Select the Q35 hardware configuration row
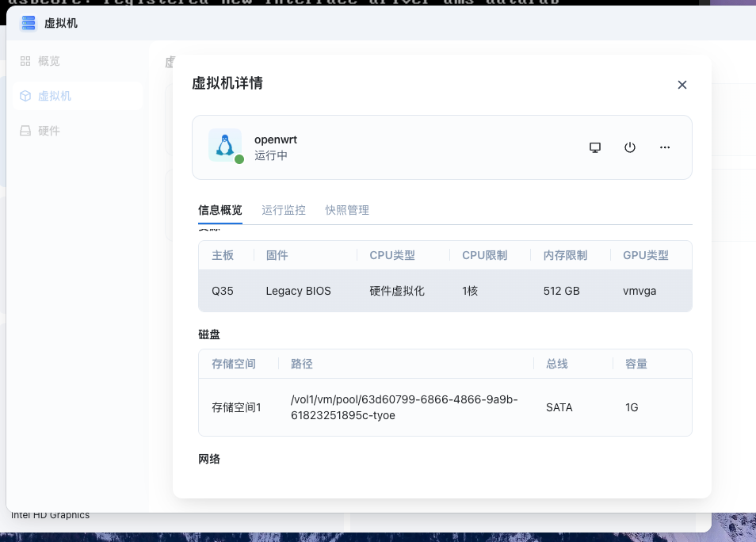The height and width of the screenshot is (542, 756). (x=445, y=291)
